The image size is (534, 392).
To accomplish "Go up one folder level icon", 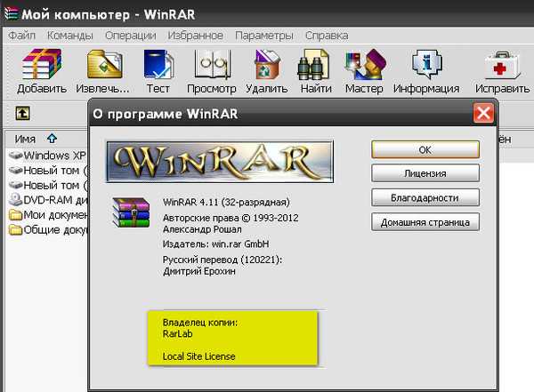I will [22, 113].
